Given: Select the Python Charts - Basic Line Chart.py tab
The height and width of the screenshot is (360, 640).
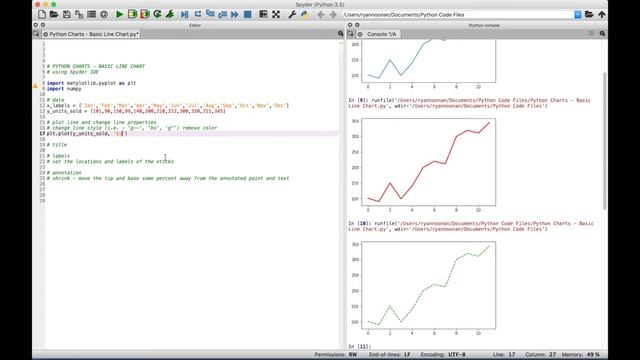Looking at the screenshot, I should pyautogui.click(x=91, y=34).
